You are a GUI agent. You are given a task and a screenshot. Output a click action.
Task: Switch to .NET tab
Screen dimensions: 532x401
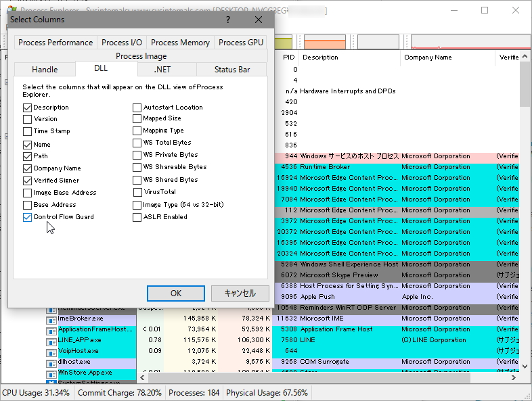(162, 70)
